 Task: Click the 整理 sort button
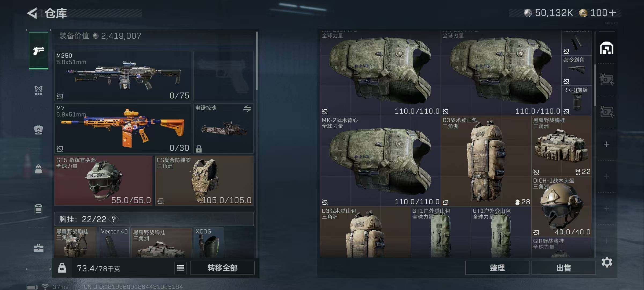click(x=497, y=268)
